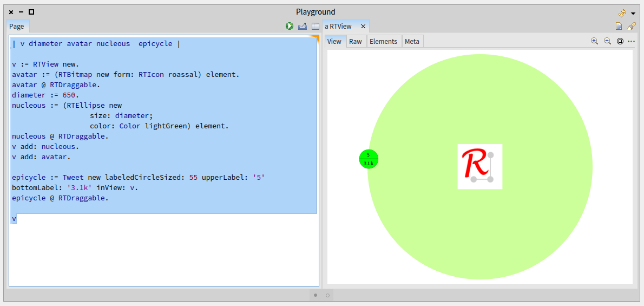Click the fit-to-window view icon
The height and width of the screenshot is (306, 644).
(620, 41)
